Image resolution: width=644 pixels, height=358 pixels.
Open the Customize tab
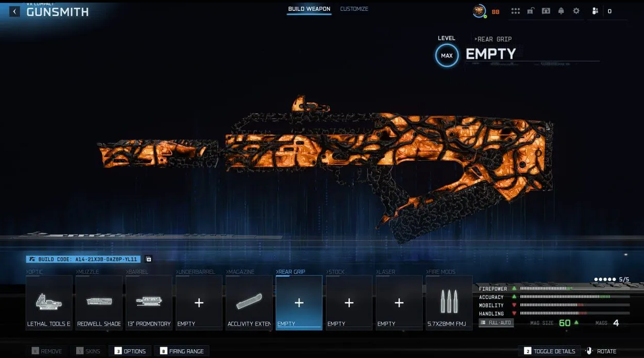coord(354,9)
